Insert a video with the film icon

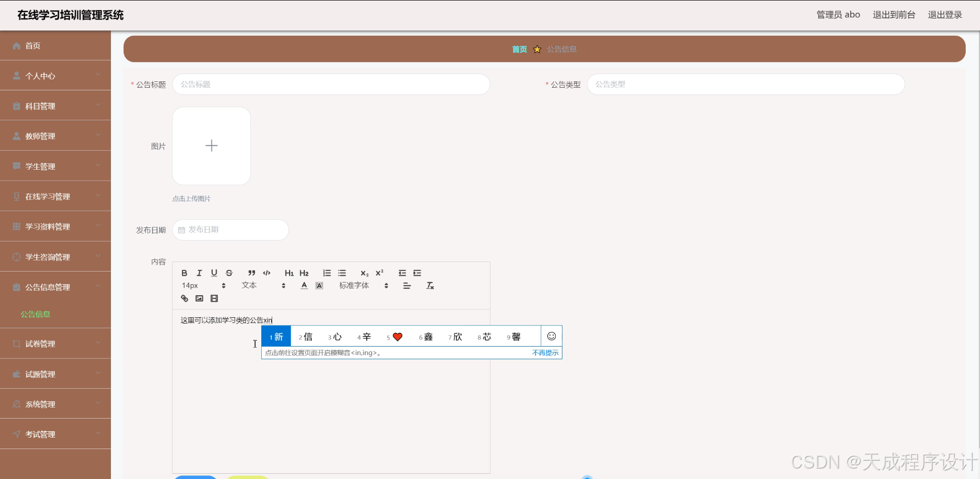pos(213,298)
